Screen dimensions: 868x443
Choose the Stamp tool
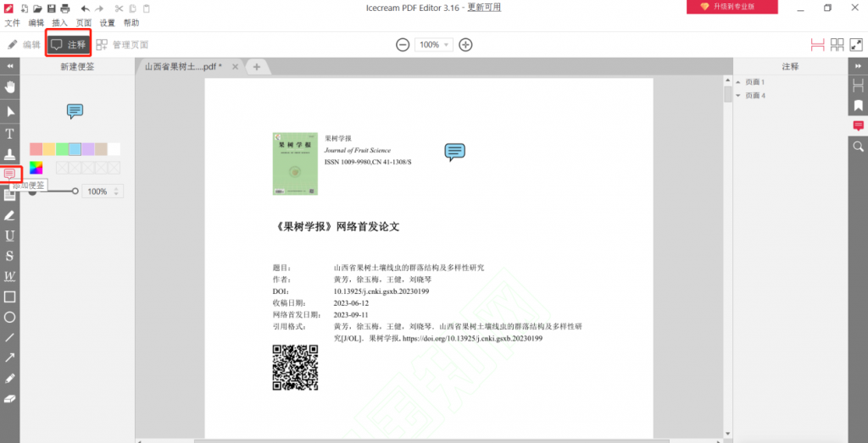click(x=10, y=154)
